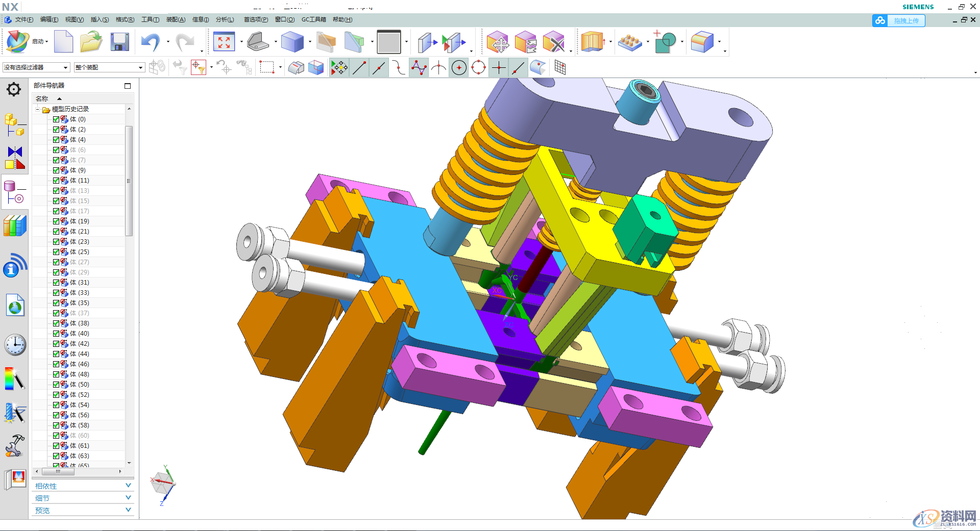
Task: Open the Move Face tool
Action: [x=497, y=42]
